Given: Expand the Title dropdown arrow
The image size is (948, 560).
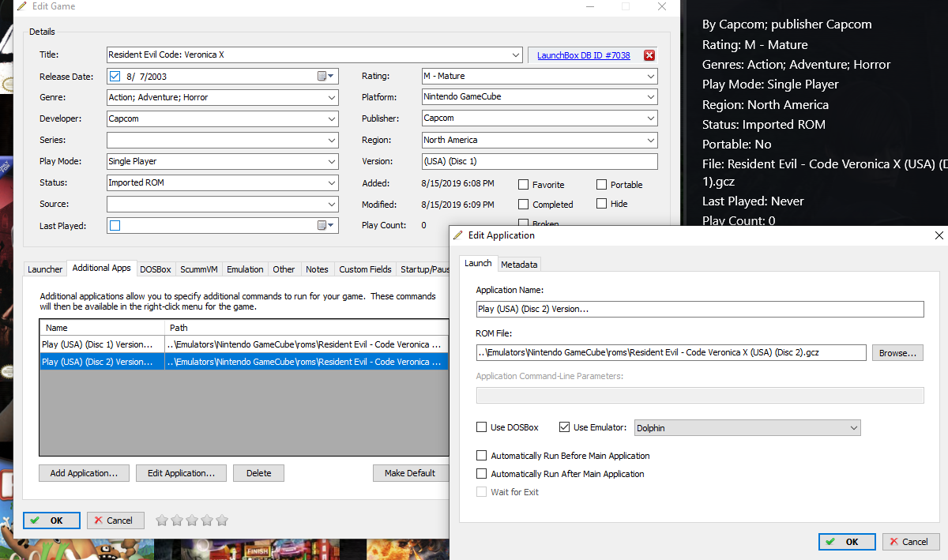Looking at the screenshot, I should (516, 55).
